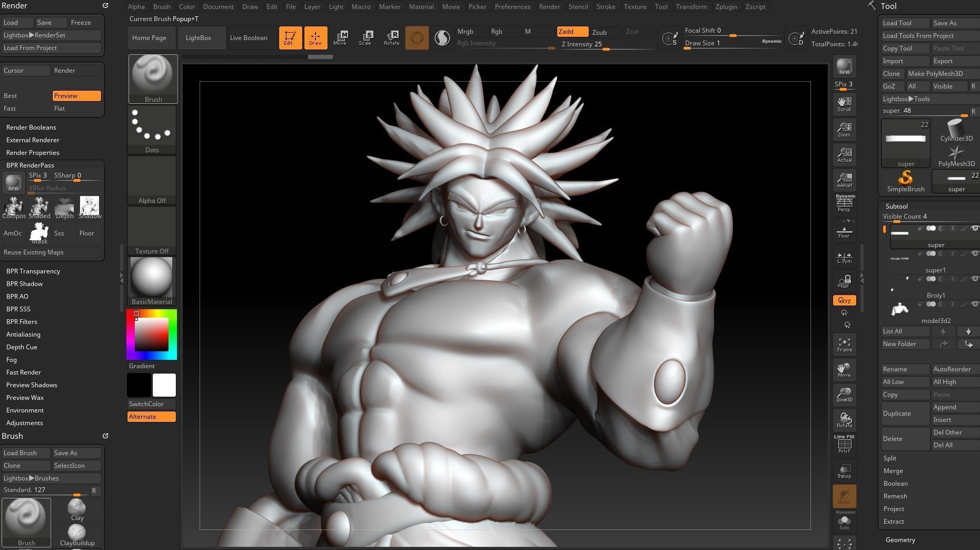Select the Rotate tool in top shelf

[391, 38]
